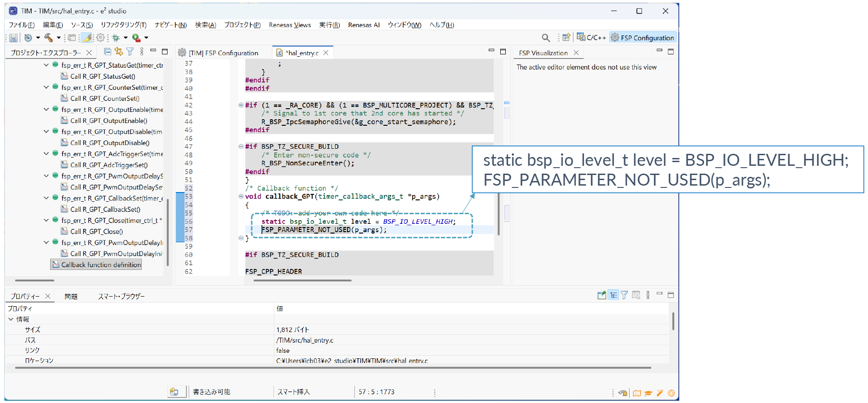868x403 pixels.
Task: Click the filter icon in Project Explorer
Action: pos(130,52)
